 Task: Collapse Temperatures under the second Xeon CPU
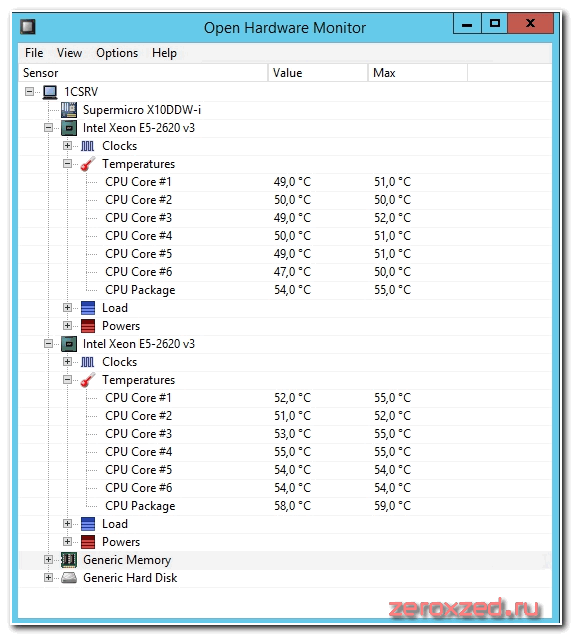(67, 380)
